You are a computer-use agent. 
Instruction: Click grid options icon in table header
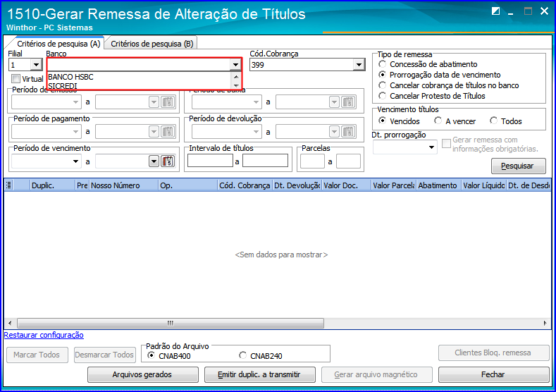(x=8, y=185)
